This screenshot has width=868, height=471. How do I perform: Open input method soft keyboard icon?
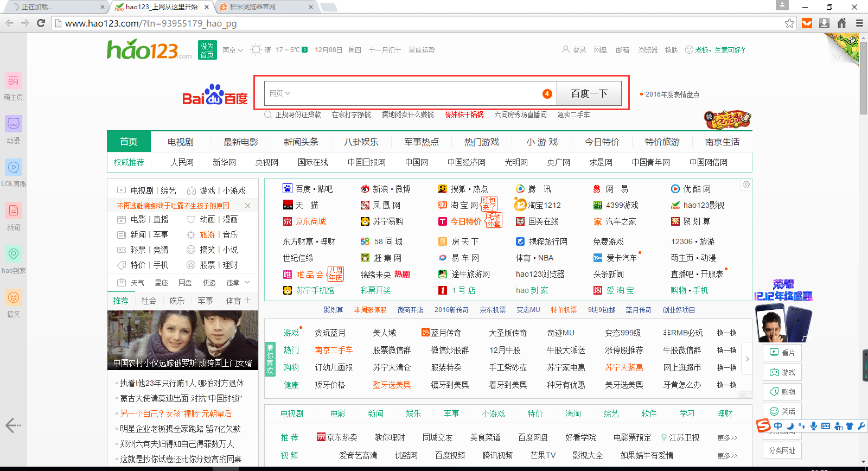tap(825, 426)
